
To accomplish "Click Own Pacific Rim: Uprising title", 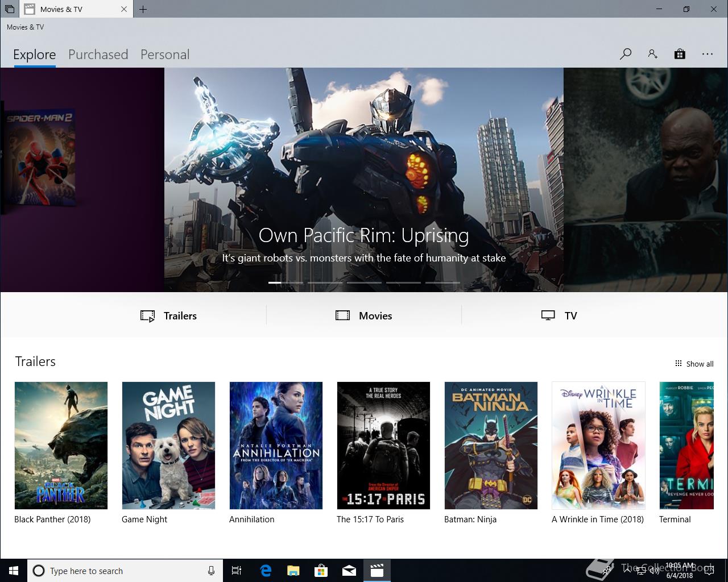I will tap(364, 235).
